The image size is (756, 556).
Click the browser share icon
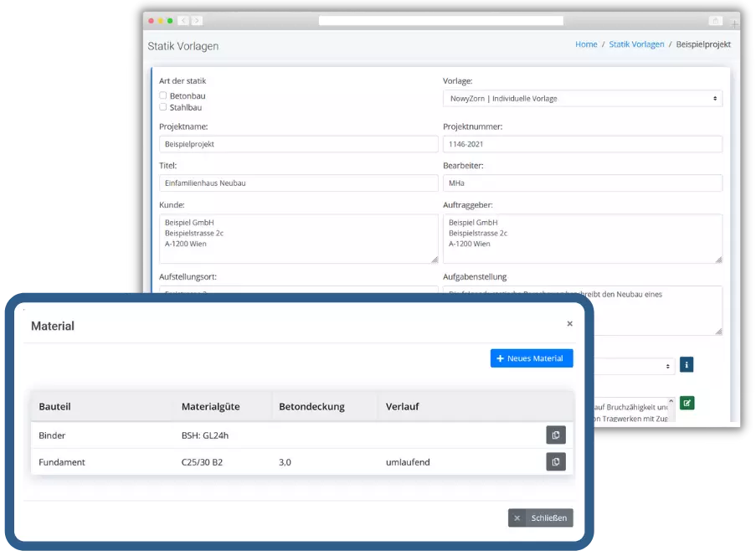[x=716, y=20]
